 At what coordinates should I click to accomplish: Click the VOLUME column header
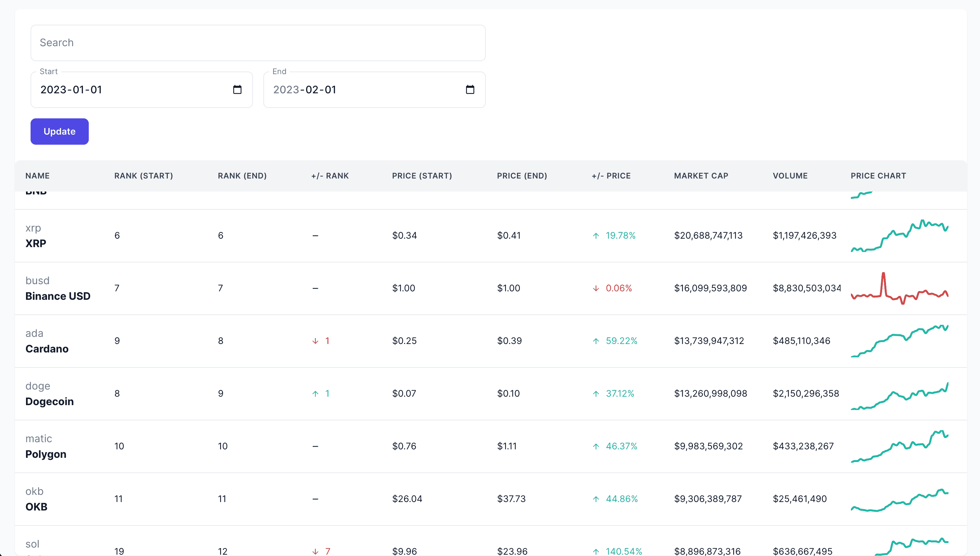(x=790, y=176)
